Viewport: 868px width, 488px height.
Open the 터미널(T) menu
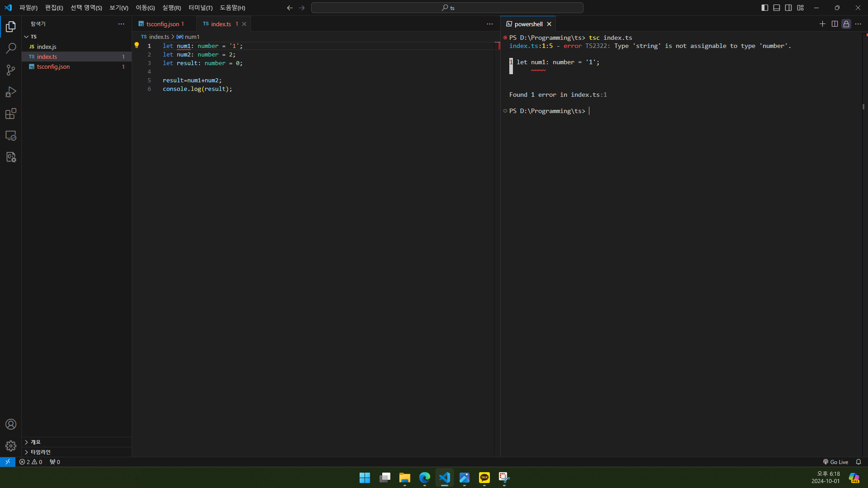[x=200, y=8]
